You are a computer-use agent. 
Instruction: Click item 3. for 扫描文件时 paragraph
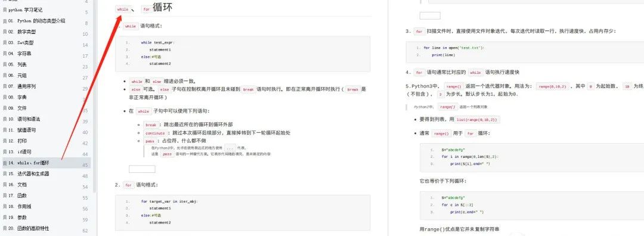[511, 31]
